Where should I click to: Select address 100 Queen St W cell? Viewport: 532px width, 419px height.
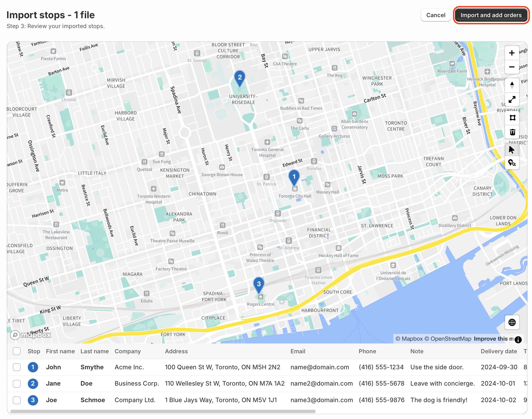(x=223, y=367)
